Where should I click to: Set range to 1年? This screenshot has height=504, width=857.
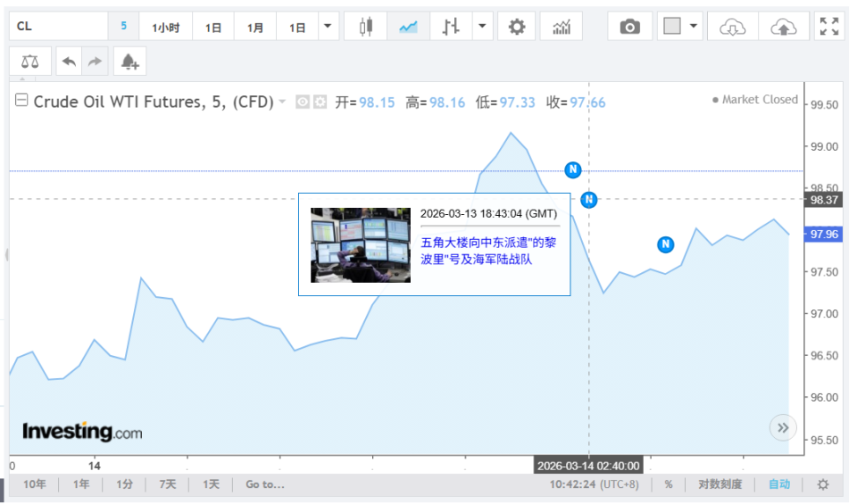[x=81, y=484]
